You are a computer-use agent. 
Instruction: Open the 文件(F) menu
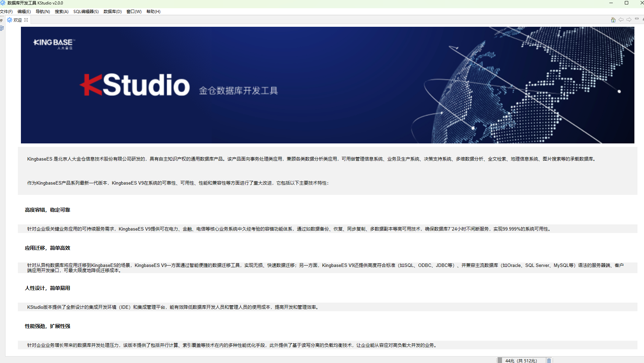tap(6, 12)
